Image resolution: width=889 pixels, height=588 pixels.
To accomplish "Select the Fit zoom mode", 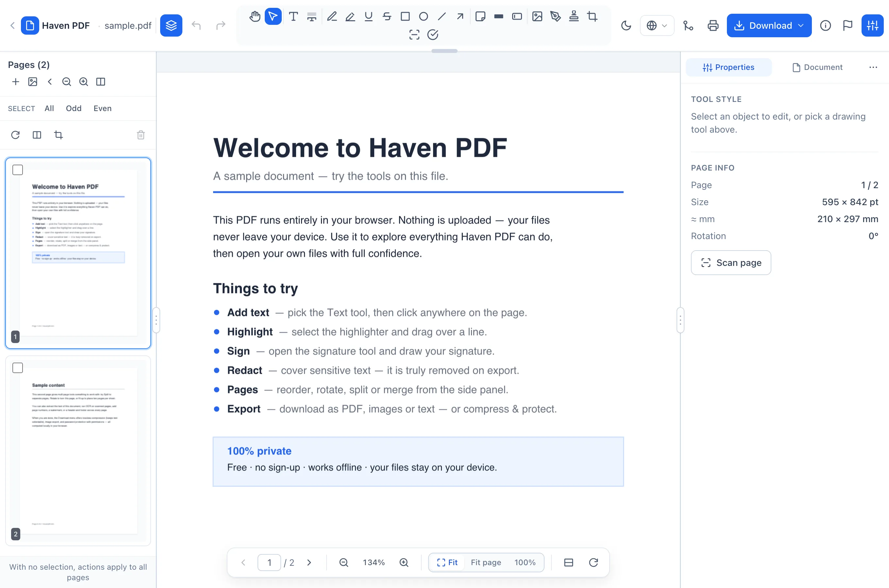I will pos(447,563).
